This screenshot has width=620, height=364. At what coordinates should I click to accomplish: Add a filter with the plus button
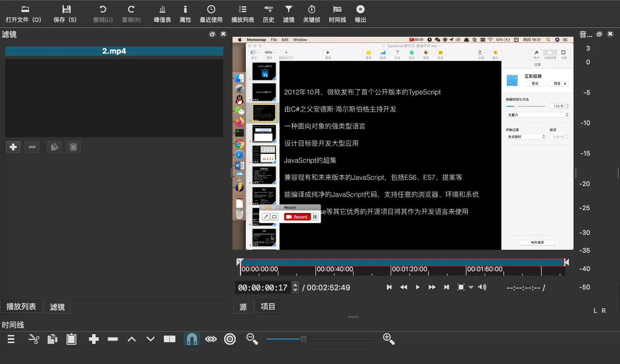tap(13, 147)
